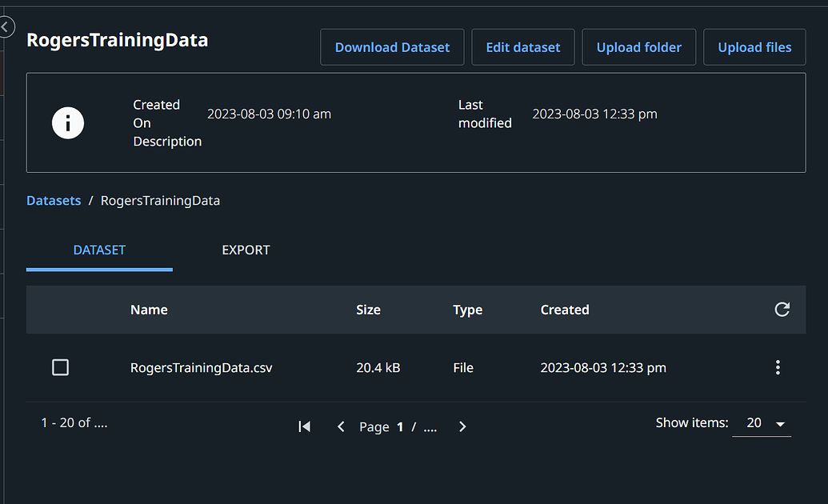Go to the previous page arrow

pos(341,427)
